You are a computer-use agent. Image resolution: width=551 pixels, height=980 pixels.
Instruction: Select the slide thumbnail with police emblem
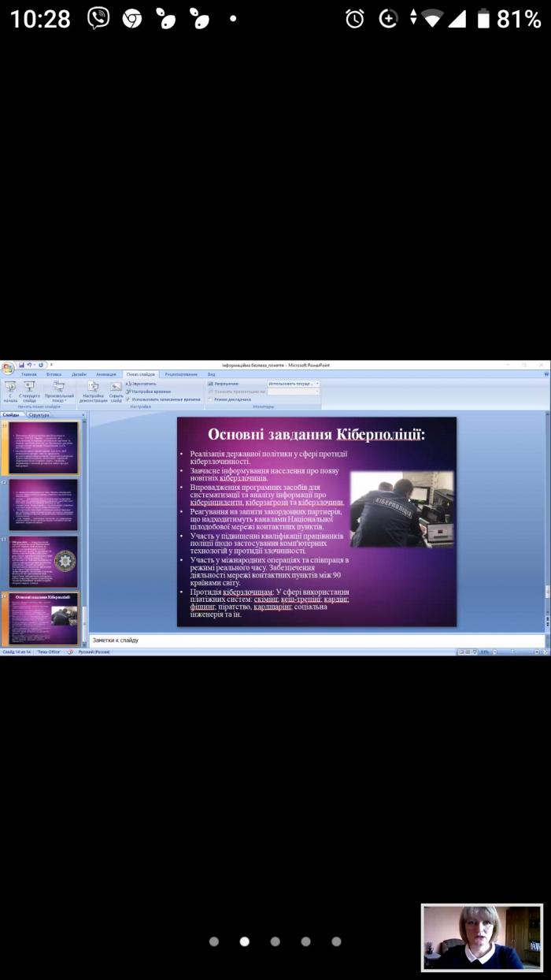[x=43, y=561]
